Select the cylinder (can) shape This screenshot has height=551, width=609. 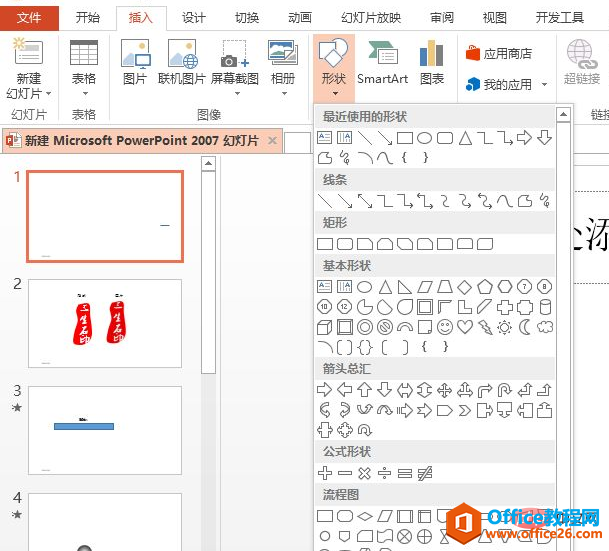(x=545, y=307)
